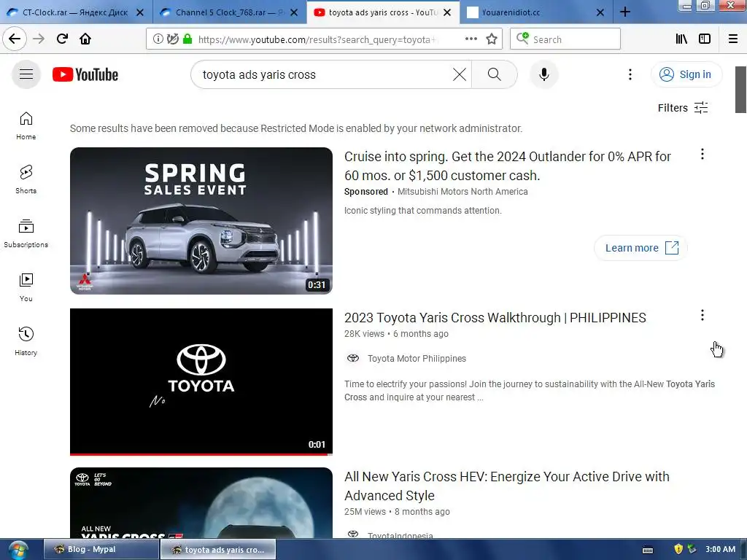Open 2023 Toyota Yaris Cross Walkthrough title

495,318
